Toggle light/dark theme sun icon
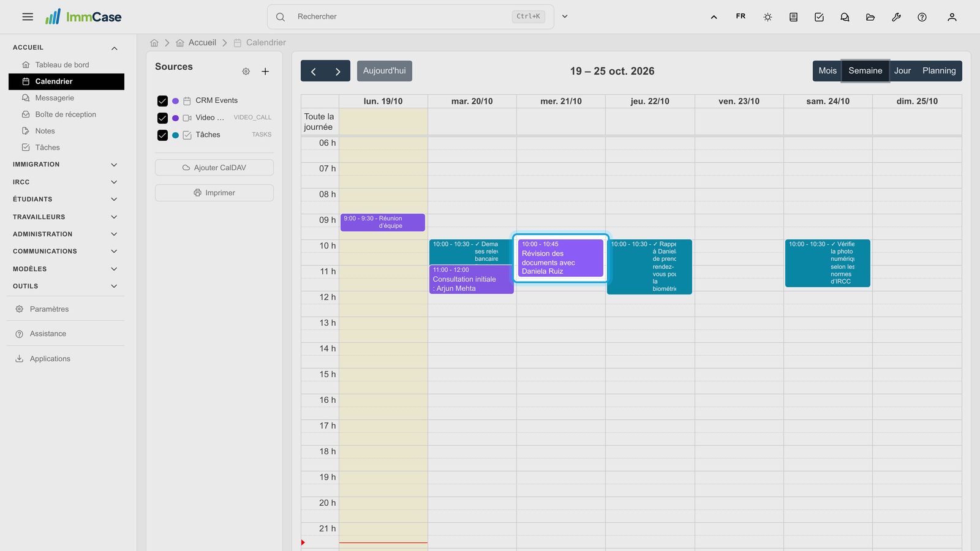Screen dimensions: 980x551 (767, 17)
